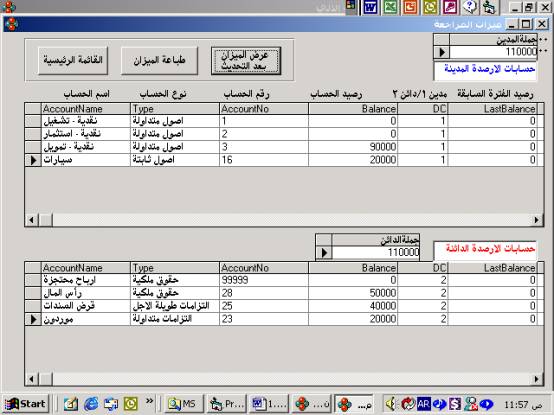554x415 pixels.
Task: Click Type header in credit table
Action: click(x=175, y=268)
